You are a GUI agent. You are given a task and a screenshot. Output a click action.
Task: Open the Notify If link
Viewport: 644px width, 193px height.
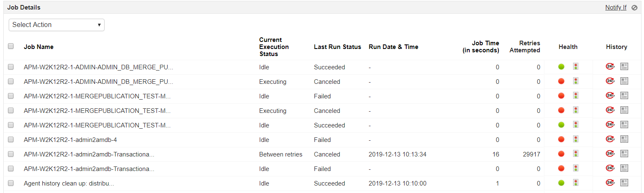click(616, 7)
